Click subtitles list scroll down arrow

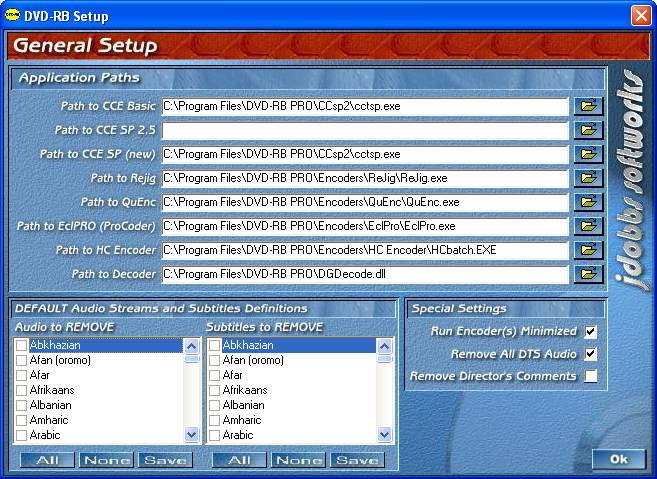point(384,435)
